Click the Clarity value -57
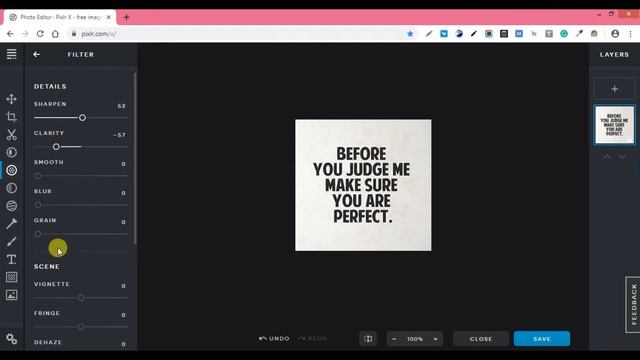The width and height of the screenshot is (640, 360). pyautogui.click(x=119, y=135)
